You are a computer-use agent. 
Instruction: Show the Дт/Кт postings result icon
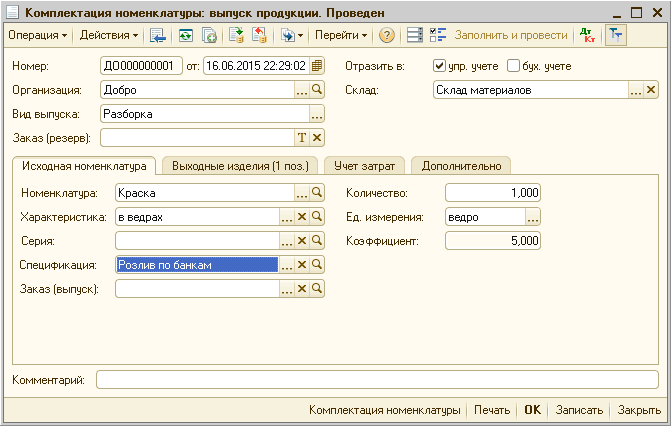pyautogui.click(x=587, y=35)
